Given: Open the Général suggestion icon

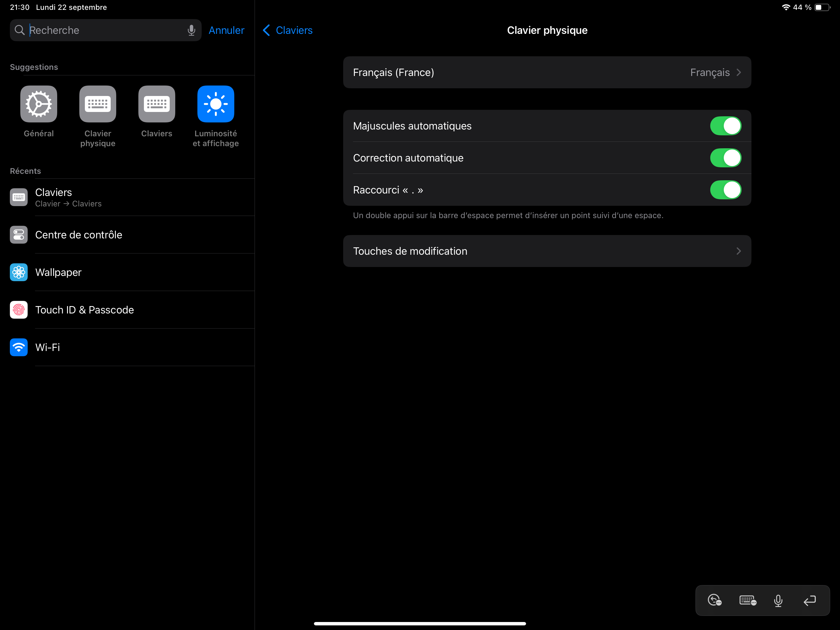Looking at the screenshot, I should coord(39,104).
